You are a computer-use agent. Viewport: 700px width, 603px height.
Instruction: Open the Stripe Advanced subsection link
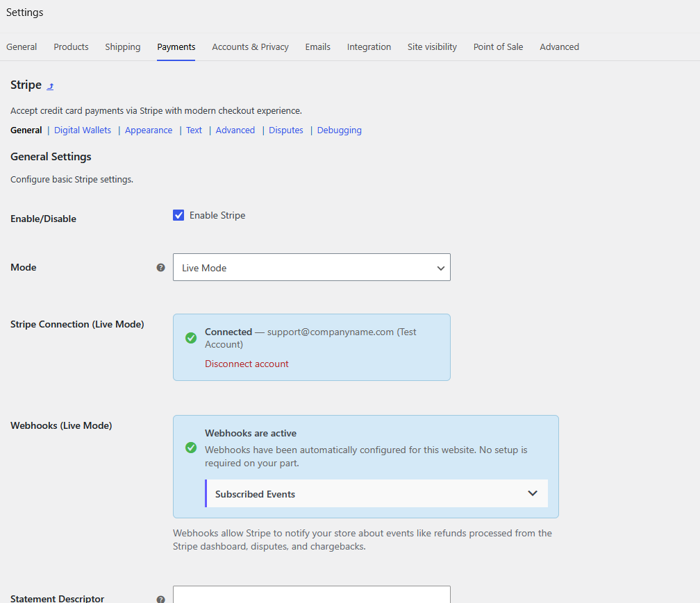click(x=235, y=130)
